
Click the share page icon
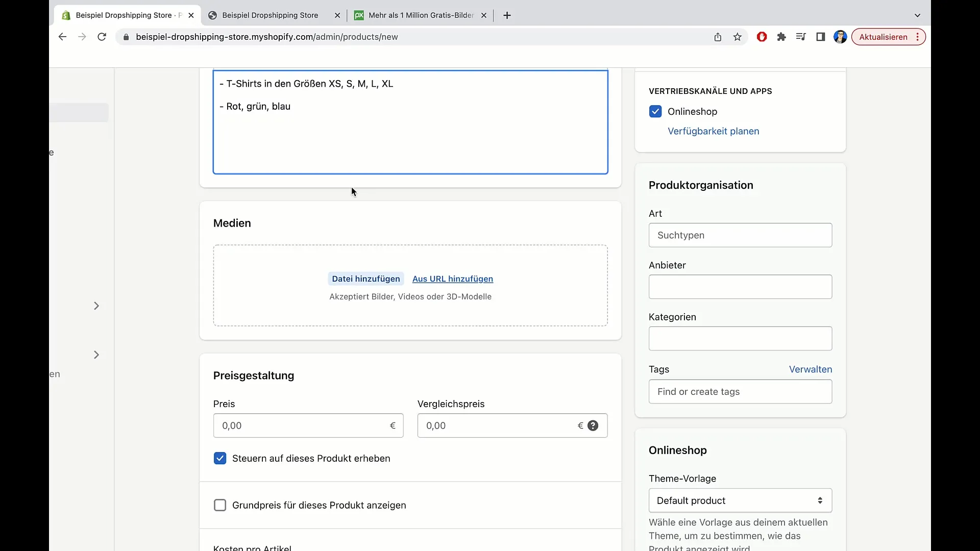[718, 37]
